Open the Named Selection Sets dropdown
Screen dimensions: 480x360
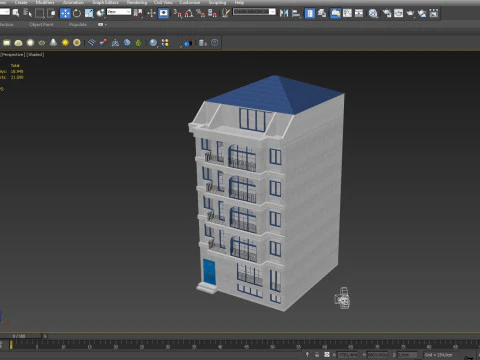coord(272,12)
